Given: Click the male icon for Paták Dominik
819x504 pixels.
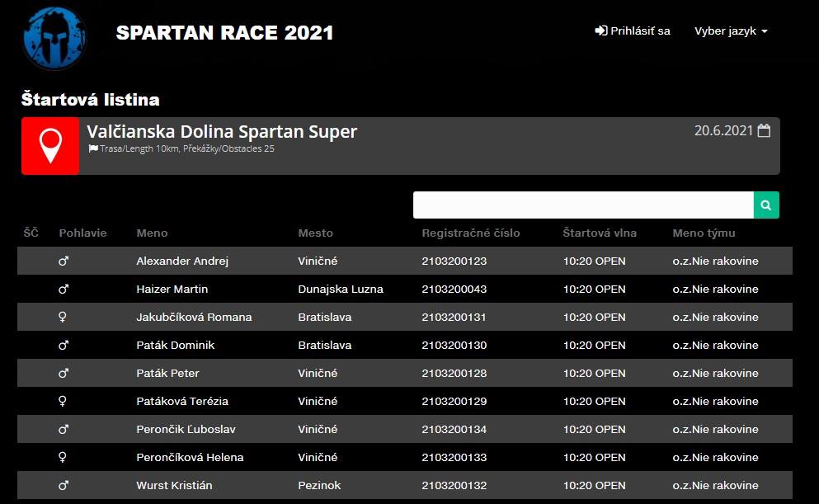Looking at the screenshot, I should click(64, 346).
